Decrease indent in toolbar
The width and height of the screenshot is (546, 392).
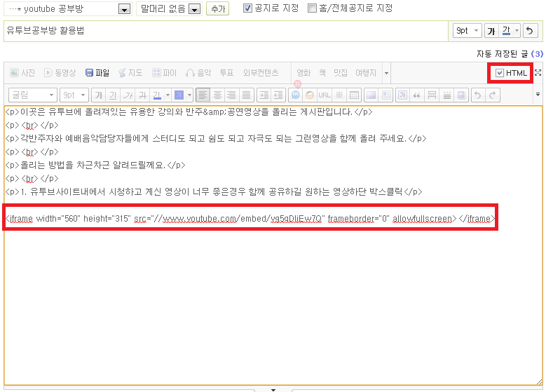(x=278, y=95)
